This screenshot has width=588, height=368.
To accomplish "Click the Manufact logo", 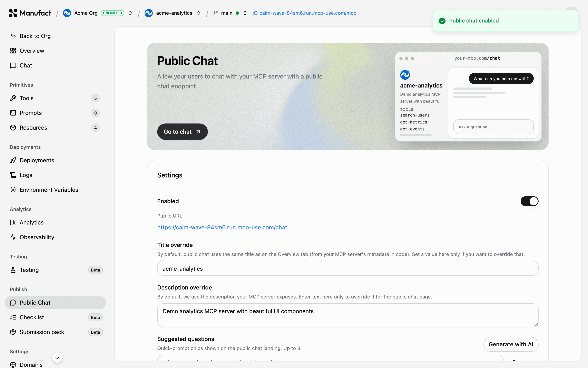I will 30,13.
